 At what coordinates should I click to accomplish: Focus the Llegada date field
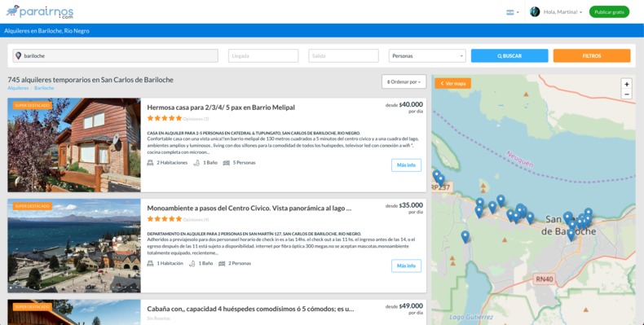(263, 56)
